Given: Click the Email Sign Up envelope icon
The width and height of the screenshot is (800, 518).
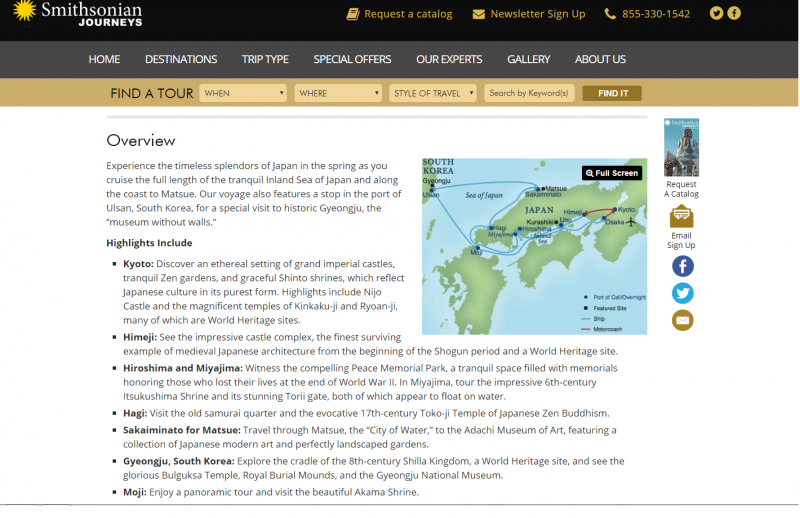Looking at the screenshot, I should coord(682,216).
